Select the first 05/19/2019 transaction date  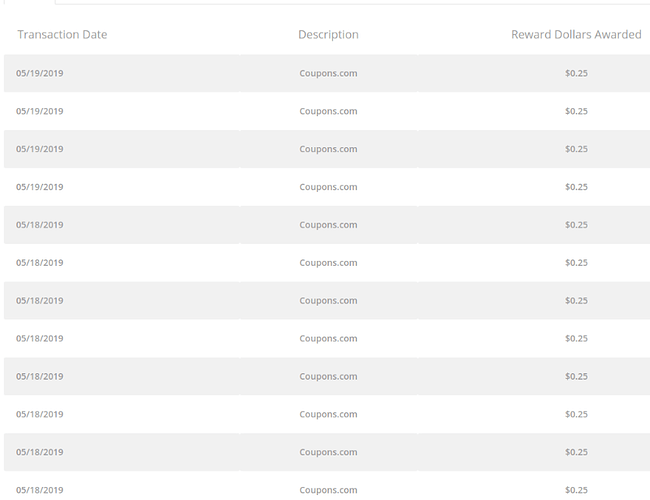tap(40, 73)
